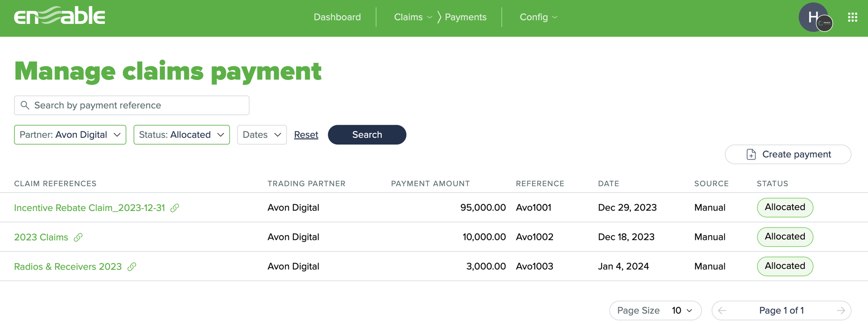
Task: Reset the filters
Action: pos(306,135)
